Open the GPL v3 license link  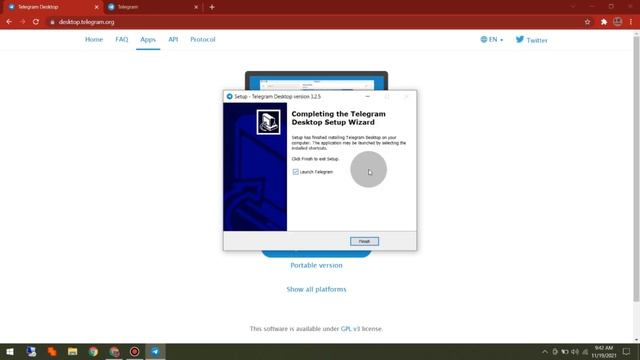click(350, 329)
